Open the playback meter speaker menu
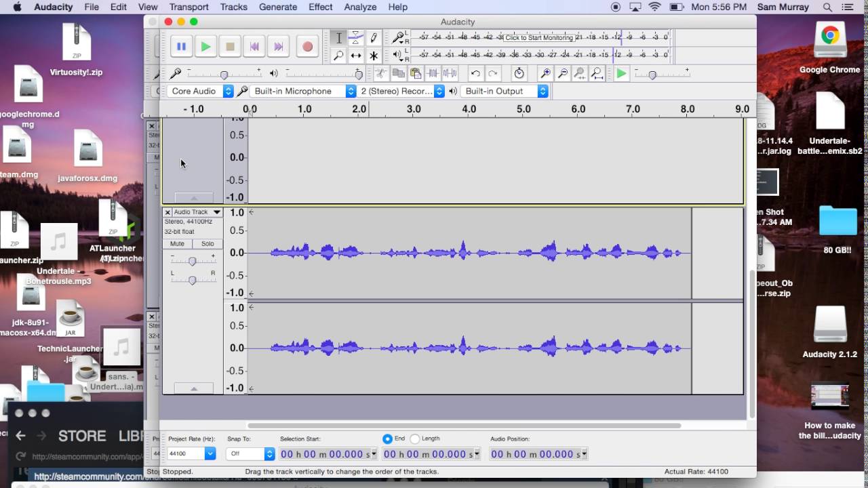Image resolution: width=868 pixels, height=488 pixels. point(399,54)
